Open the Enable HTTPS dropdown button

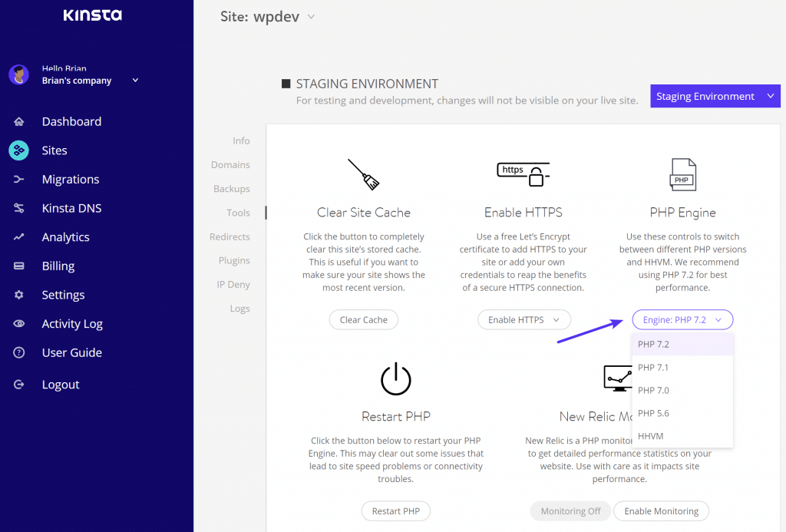[x=523, y=320]
